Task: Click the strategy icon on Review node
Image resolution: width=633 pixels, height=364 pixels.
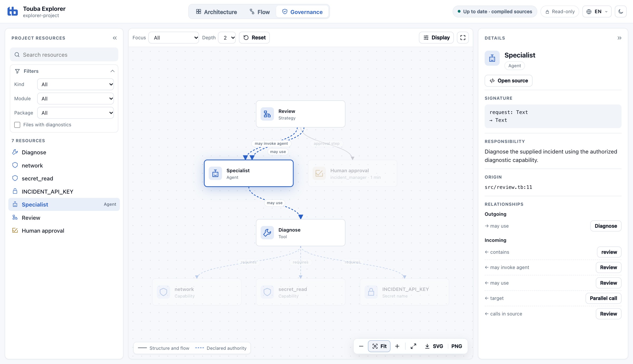Action: tap(267, 114)
